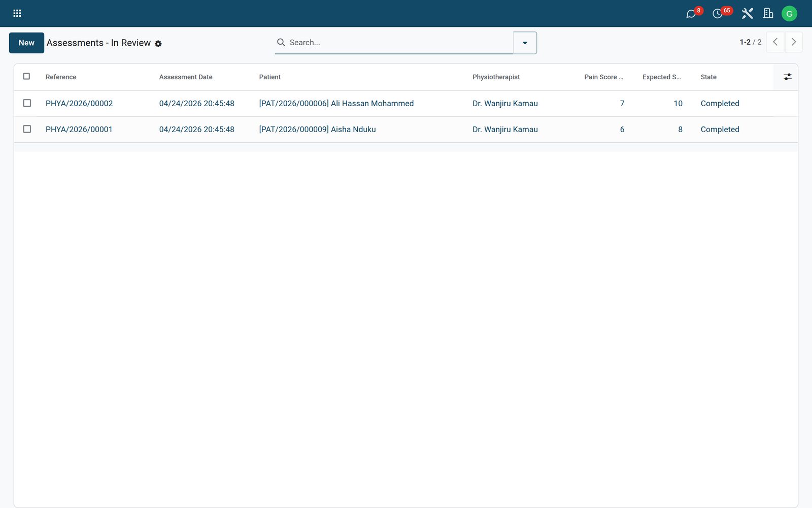Click expected sessions value 10
This screenshot has height=508, width=812.
[678, 104]
